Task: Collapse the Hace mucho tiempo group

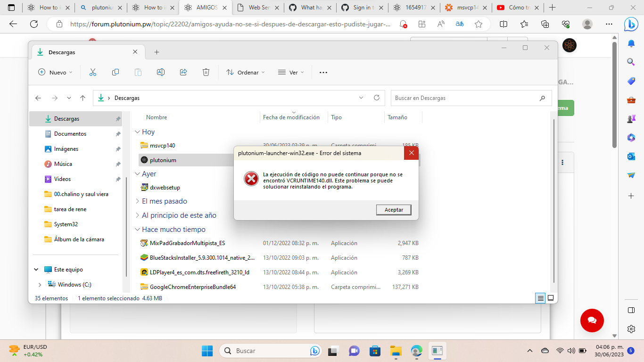Action: click(137, 230)
